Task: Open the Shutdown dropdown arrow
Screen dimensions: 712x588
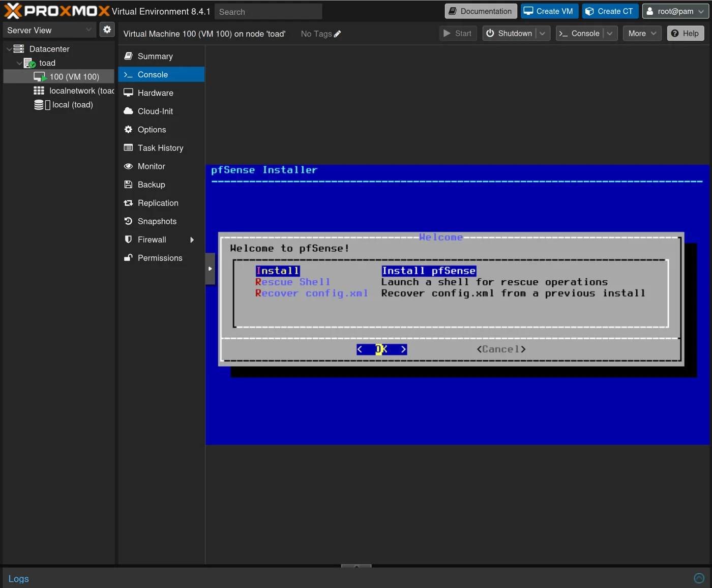Action: coord(541,33)
